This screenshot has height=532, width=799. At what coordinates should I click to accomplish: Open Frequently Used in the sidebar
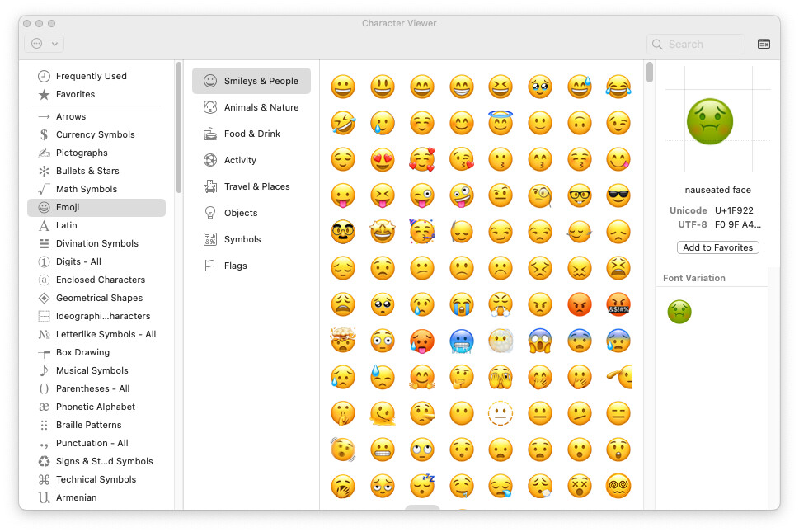coord(91,76)
